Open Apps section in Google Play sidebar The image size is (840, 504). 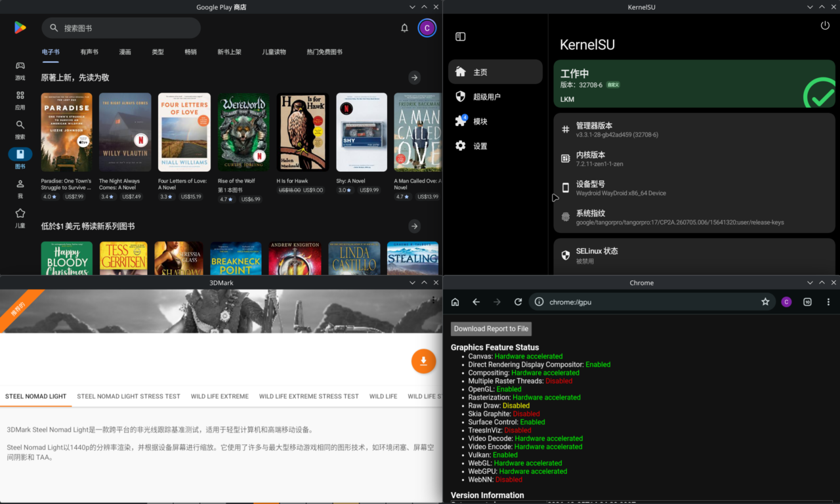(20, 100)
